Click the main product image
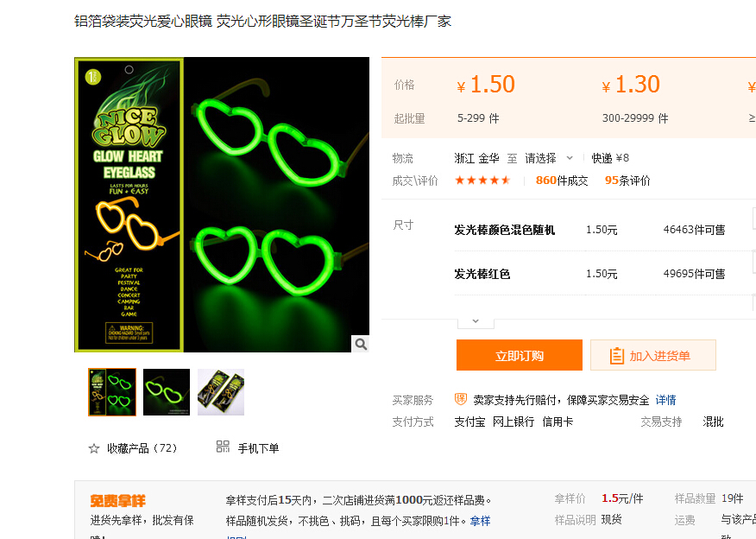The width and height of the screenshot is (756, 539). coord(222,205)
